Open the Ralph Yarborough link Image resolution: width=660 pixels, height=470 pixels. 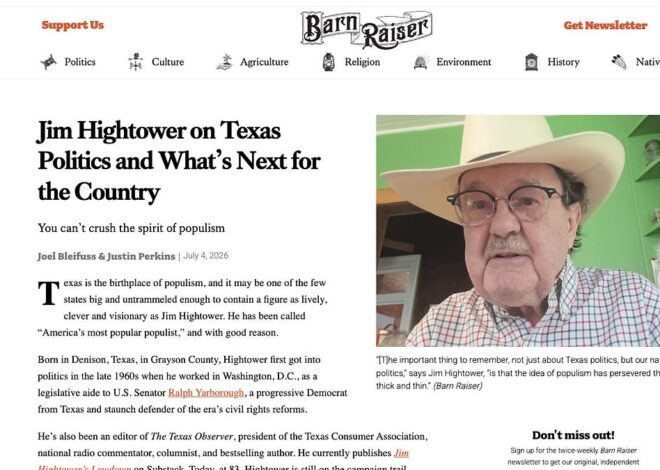point(206,393)
